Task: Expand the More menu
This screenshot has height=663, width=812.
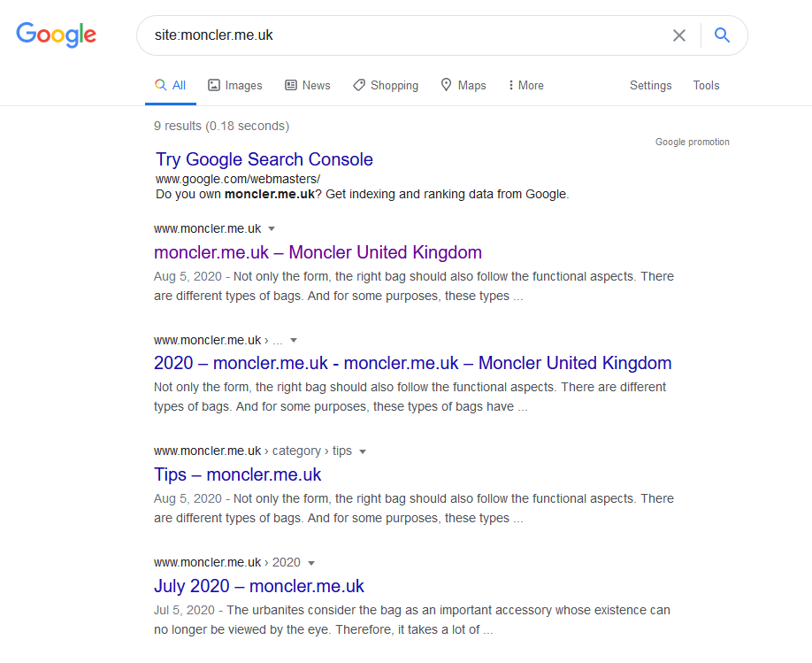Action: tap(526, 86)
